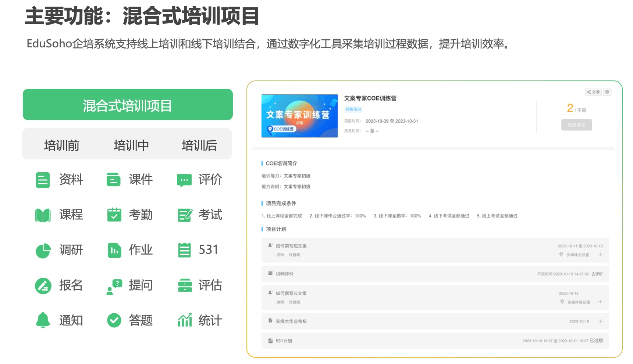633x364 pixels.
Task: Click the 销售培训 tag
Action: (x=353, y=109)
